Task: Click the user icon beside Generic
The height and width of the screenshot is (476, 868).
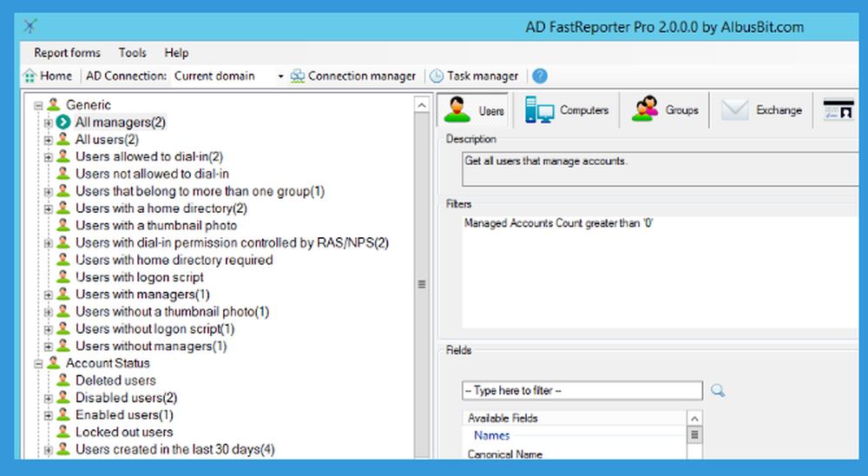Action: pos(54,104)
